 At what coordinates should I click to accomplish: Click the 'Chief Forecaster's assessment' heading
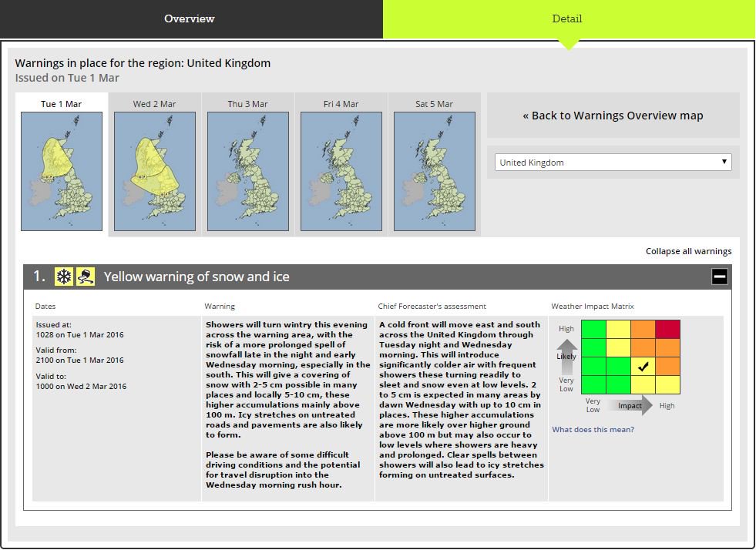coord(432,306)
